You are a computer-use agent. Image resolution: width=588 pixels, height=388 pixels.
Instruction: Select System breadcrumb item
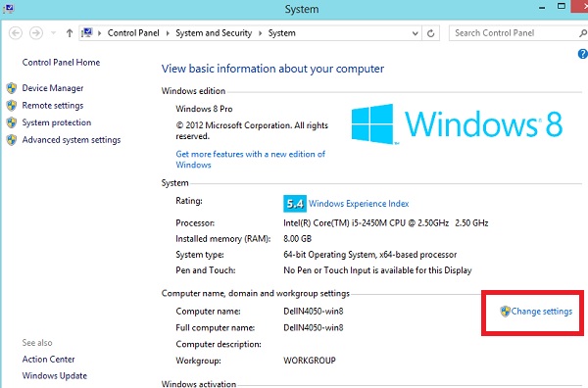pos(281,33)
